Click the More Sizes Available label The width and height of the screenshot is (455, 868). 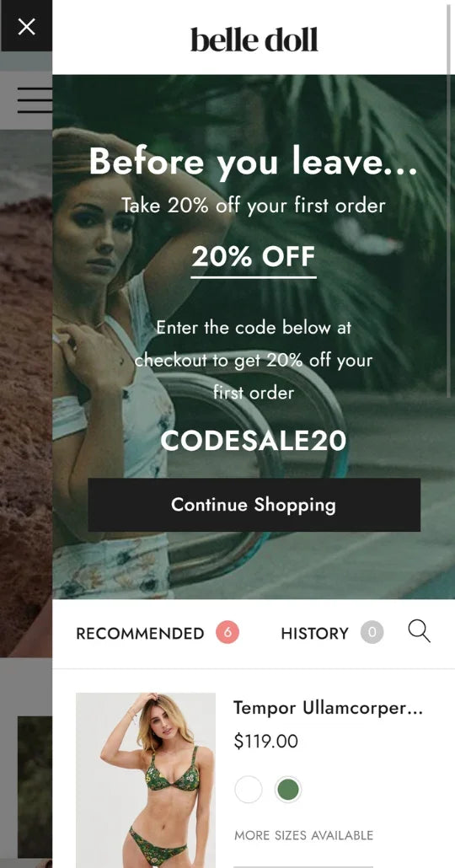[304, 835]
